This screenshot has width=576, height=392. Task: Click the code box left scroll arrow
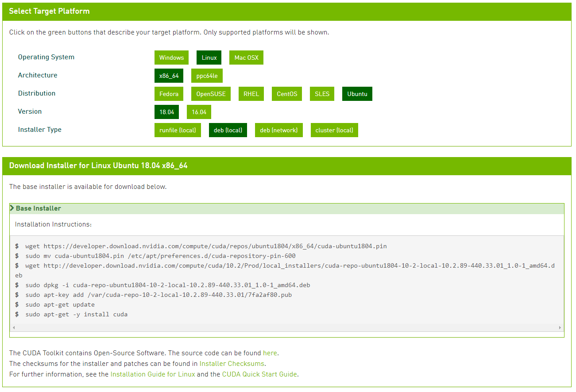pos(13,328)
